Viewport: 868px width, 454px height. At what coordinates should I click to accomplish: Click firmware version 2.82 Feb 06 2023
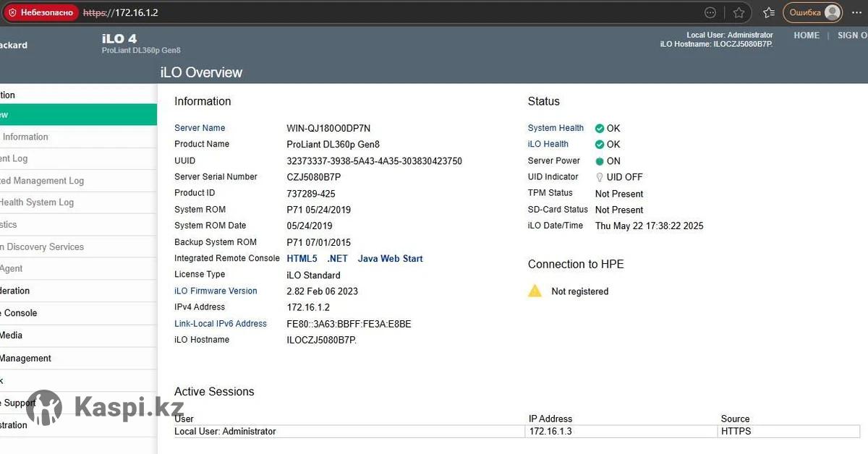(322, 291)
